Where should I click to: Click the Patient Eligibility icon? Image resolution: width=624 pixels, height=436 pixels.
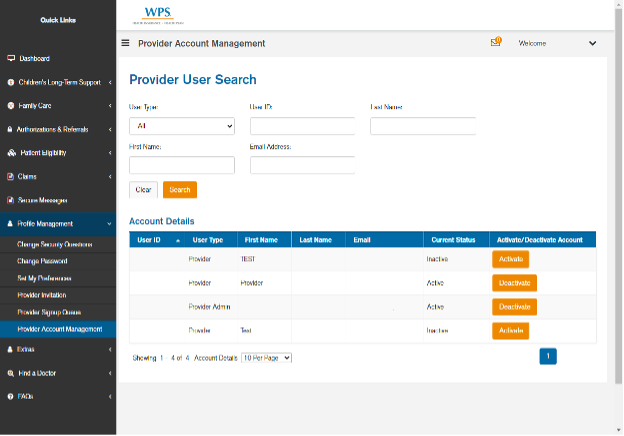point(11,153)
